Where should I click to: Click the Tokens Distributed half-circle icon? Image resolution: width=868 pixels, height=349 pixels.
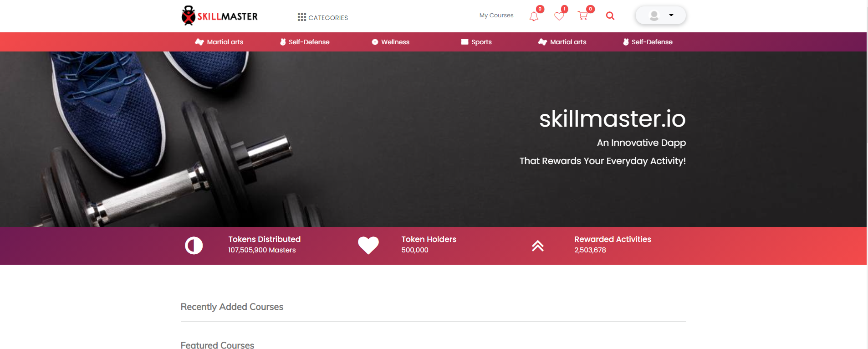194,246
